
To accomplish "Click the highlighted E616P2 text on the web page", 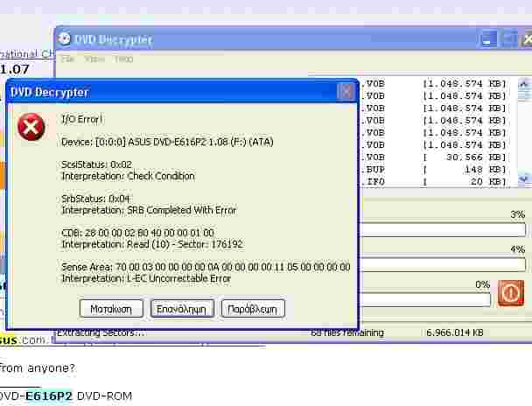I will click(x=49, y=395).
